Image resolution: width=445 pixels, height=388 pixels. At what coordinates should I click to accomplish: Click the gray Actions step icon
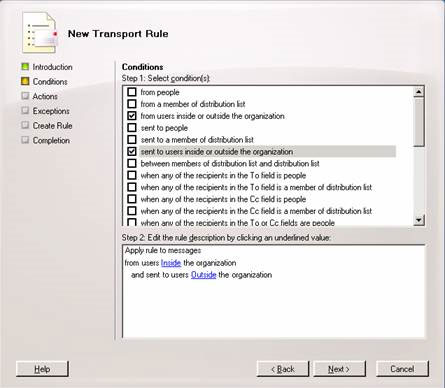point(25,96)
